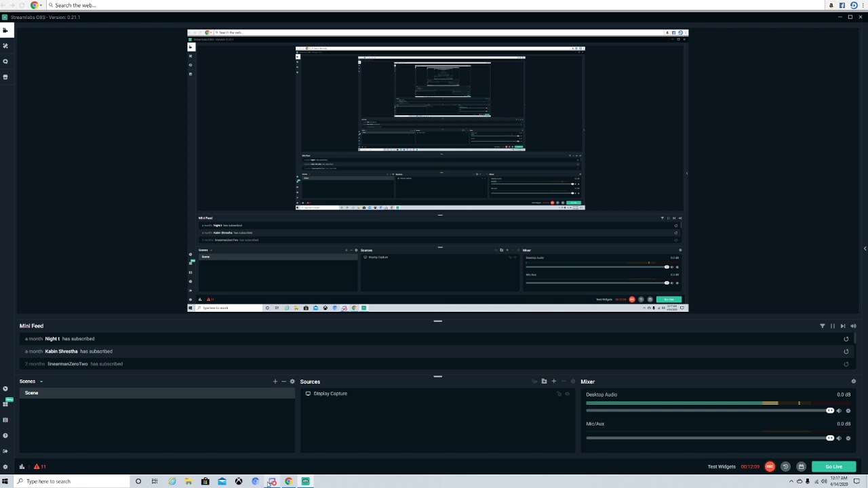
Task: Select the Display Capture source
Action: pyautogui.click(x=330, y=394)
